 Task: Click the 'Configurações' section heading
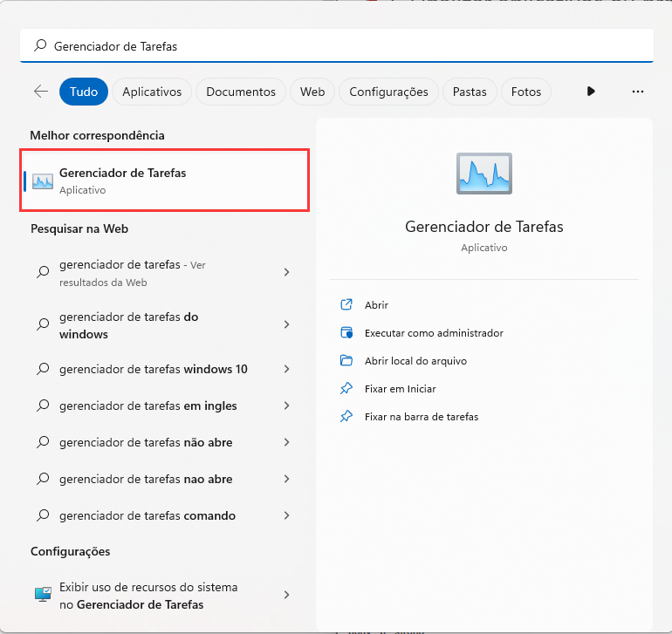point(71,552)
